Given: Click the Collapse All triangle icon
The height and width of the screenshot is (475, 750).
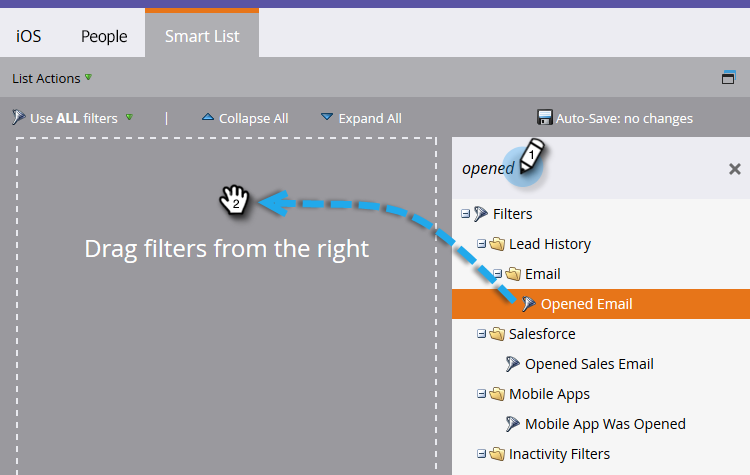Looking at the screenshot, I should pos(208,117).
